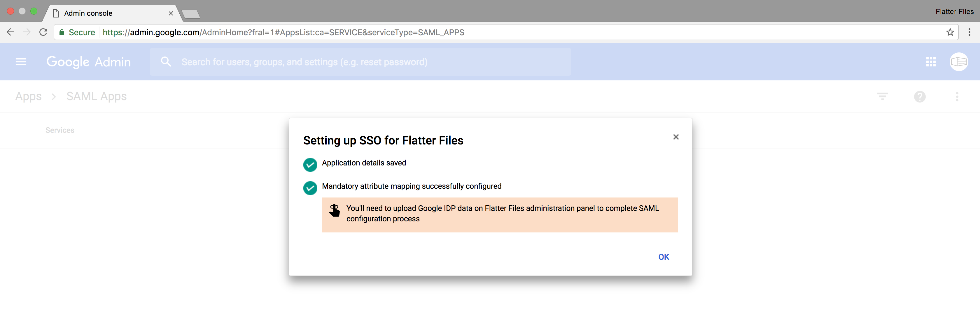Viewport: 980px width, 314px height.
Task: Open the account avatar menu
Action: click(x=959, y=61)
